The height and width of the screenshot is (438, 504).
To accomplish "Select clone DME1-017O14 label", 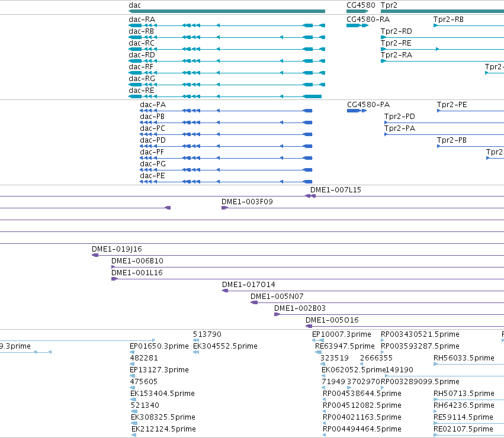I will click(249, 285).
